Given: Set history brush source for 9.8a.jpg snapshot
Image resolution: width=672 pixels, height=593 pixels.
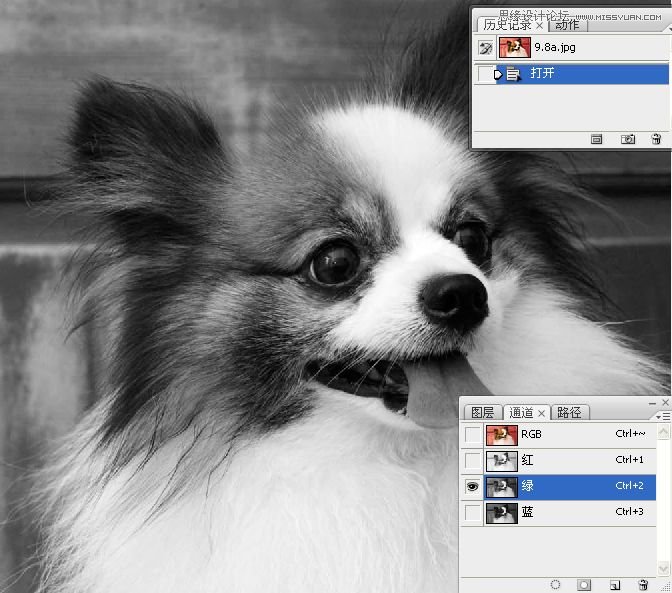Looking at the screenshot, I should pos(486,48).
